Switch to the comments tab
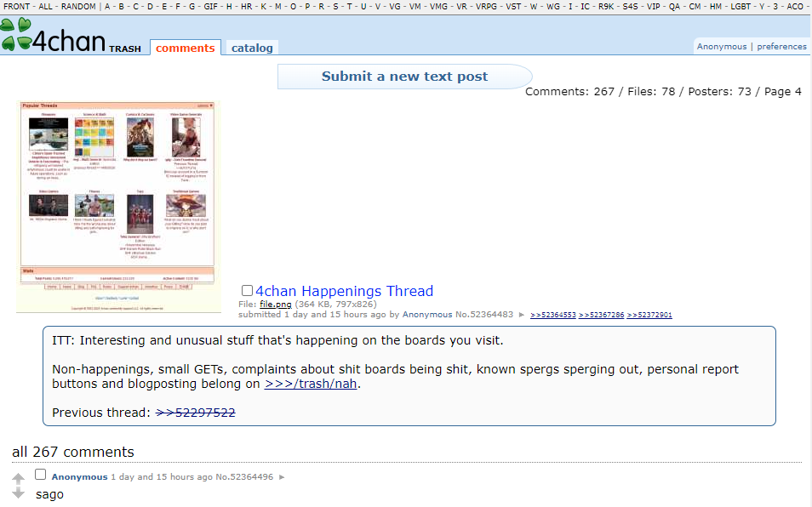The image size is (812, 507). point(186,48)
